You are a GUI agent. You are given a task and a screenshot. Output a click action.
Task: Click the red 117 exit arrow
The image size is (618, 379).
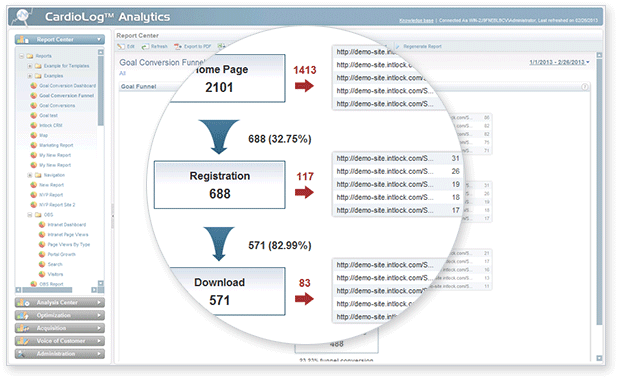click(x=304, y=192)
